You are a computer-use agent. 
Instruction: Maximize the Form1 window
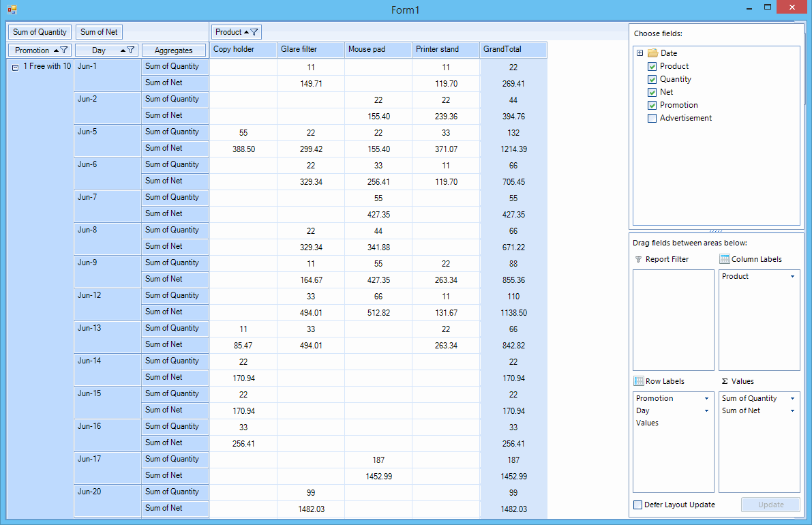click(768, 7)
